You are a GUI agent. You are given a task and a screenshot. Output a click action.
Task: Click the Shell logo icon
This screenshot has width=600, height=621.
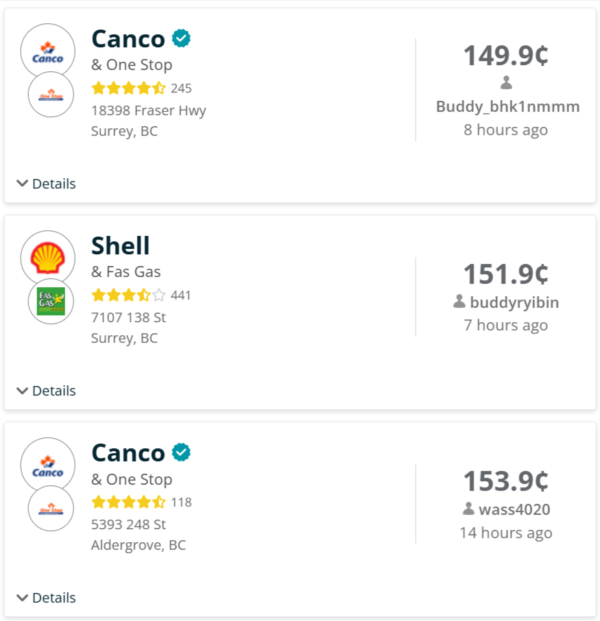pyautogui.click(x=48, y=258)
